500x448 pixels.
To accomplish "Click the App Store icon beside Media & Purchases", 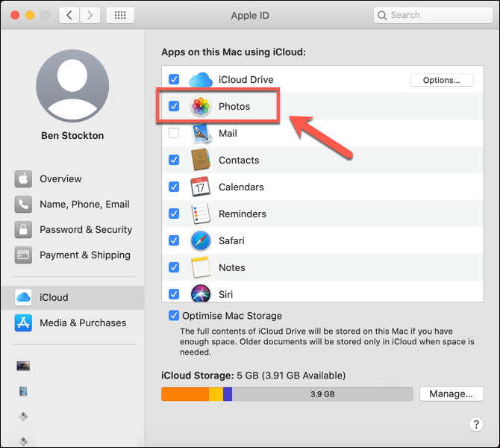I will tap(23, 323).
